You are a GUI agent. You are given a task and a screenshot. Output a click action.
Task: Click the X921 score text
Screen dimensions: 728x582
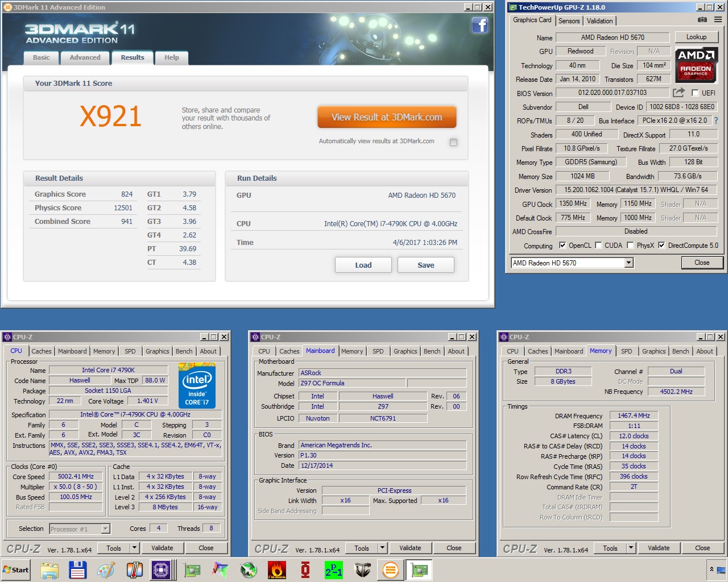pos(110,116)
